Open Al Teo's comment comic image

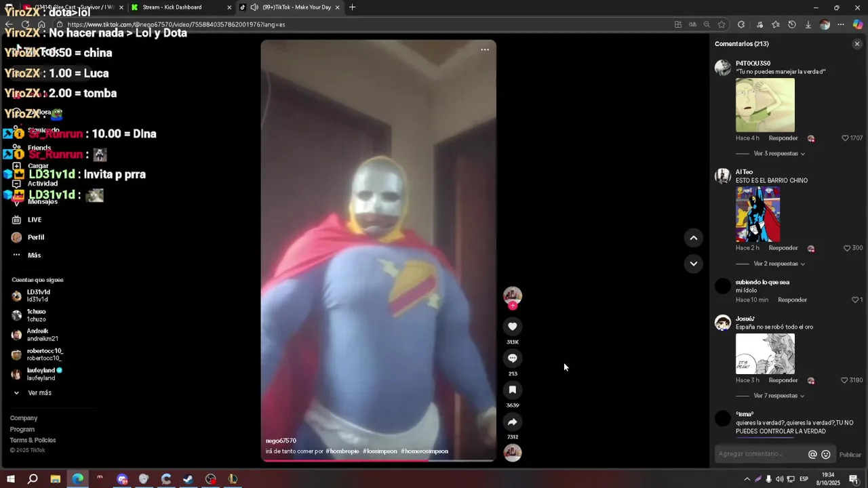coord(758,214)
